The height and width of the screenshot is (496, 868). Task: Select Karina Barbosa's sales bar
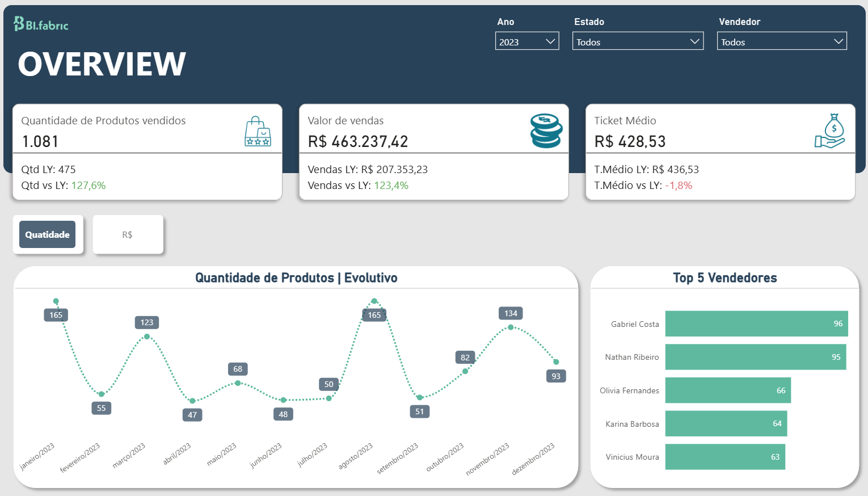(726, 424)
